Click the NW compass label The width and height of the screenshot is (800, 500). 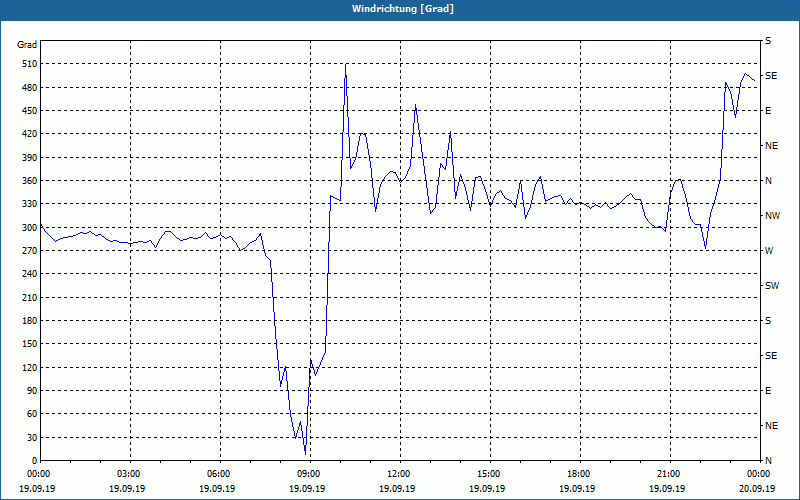(772, 216)
